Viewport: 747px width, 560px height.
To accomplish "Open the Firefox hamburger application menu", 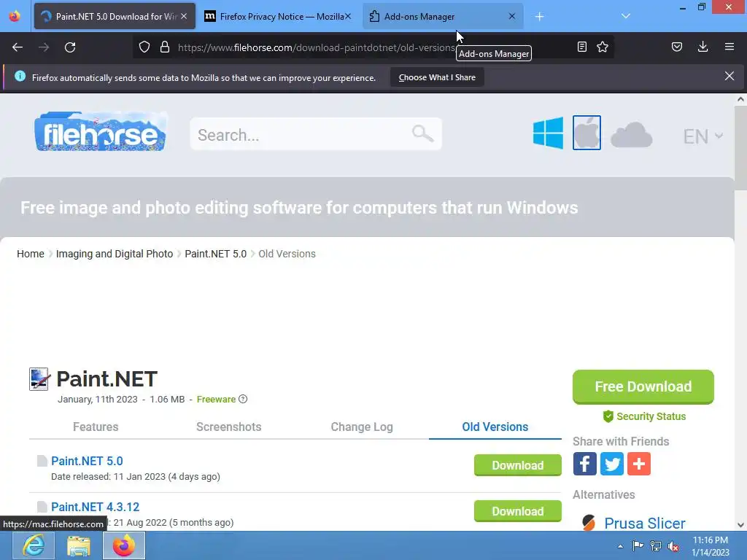I will [x=729, y=47].
